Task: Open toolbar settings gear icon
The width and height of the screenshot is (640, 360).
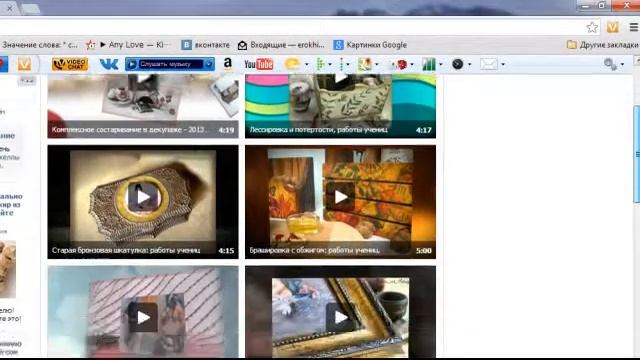Action: (611, 64)
